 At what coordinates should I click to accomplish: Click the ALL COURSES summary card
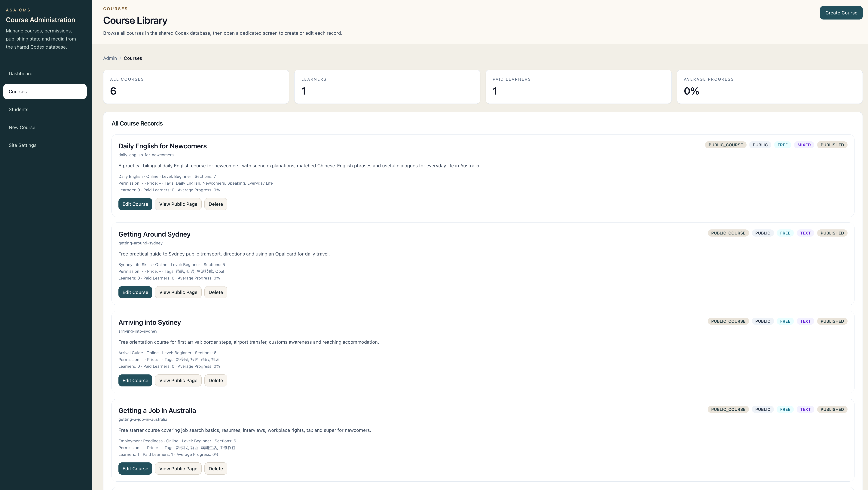coord(196,86)
